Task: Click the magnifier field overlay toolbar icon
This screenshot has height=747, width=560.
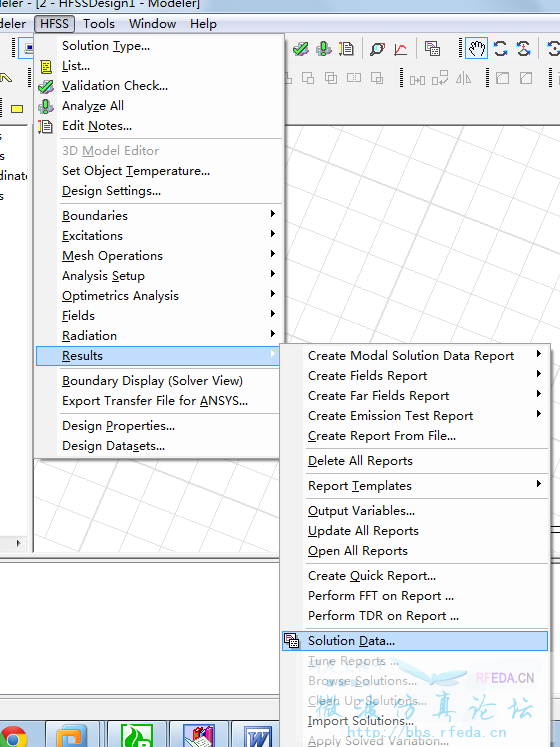Action: pos(377,49)
